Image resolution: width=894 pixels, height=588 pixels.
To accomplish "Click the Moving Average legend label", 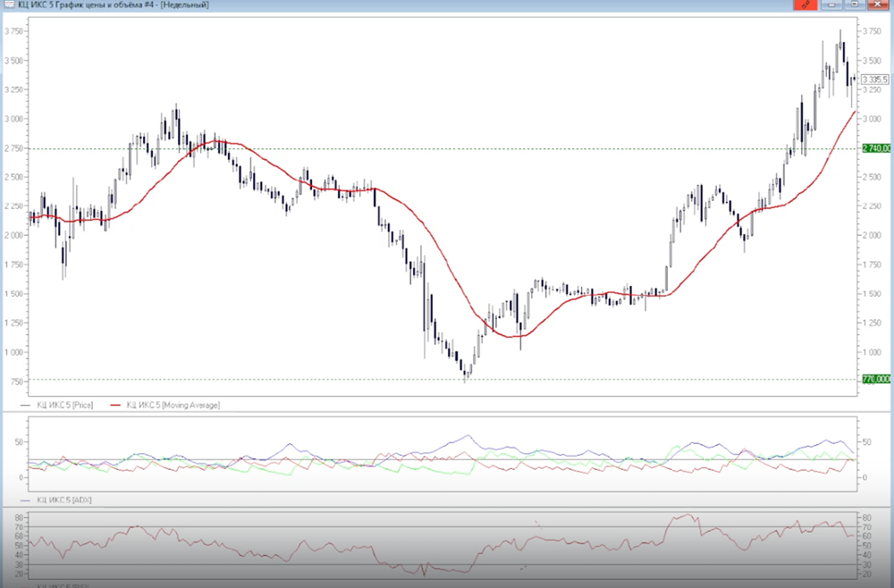I will (173, 405).
